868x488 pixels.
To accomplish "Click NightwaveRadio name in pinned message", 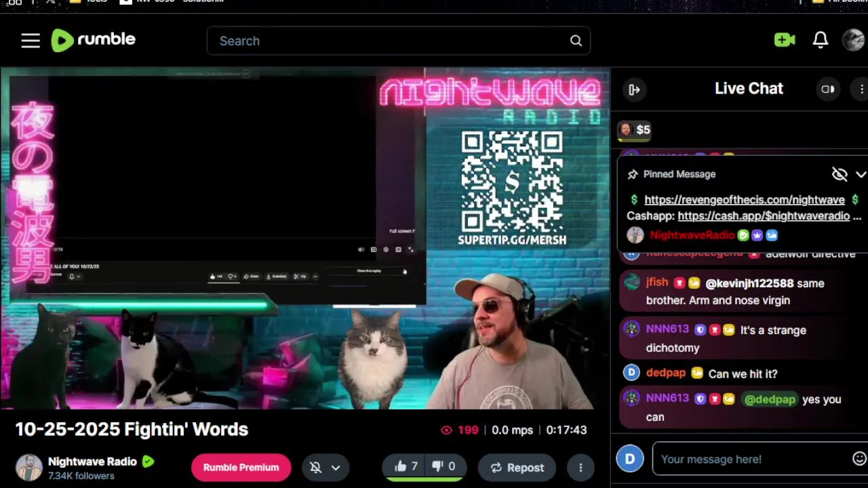I will coord(692,235).
